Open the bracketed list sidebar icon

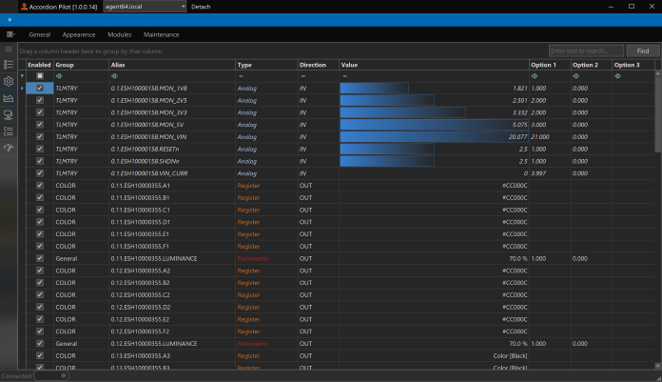pyautogui.click(x=8, y=132)
